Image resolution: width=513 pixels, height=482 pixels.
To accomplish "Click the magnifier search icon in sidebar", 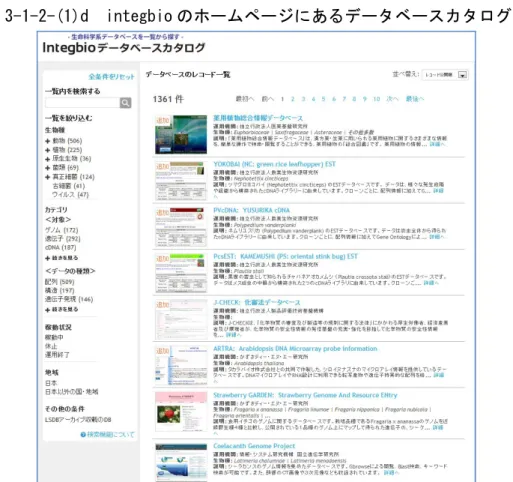I will coord(125,103).
